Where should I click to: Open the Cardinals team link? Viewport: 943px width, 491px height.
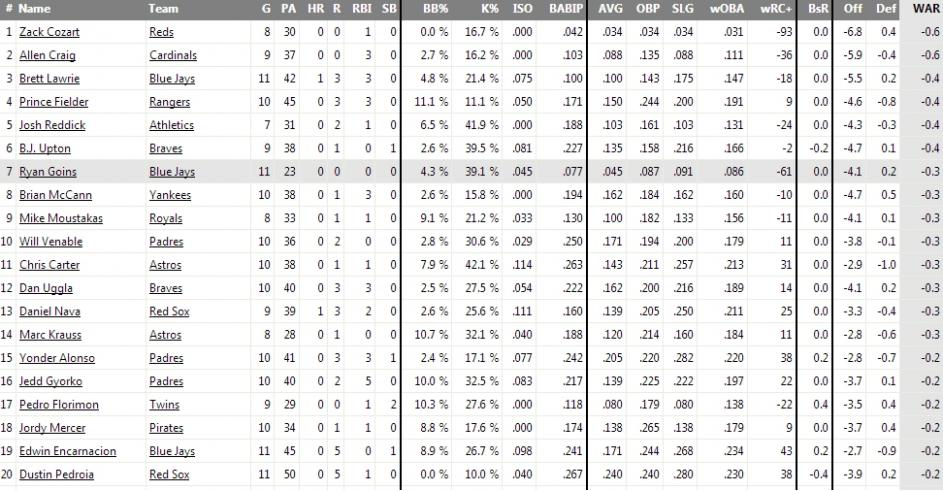click(172, 56)
